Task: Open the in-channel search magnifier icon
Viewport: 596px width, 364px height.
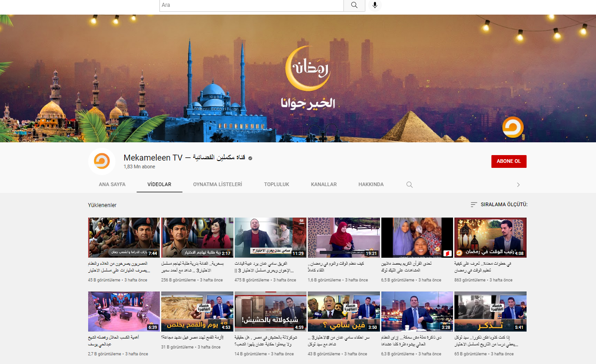Action: [x=410, y=185]
